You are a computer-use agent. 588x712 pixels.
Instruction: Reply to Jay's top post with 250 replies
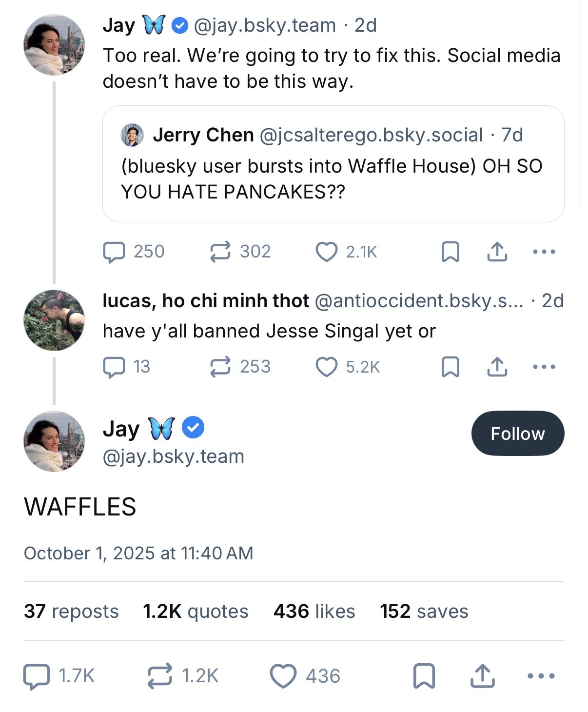pyautogui.click(x=114, y=252)
